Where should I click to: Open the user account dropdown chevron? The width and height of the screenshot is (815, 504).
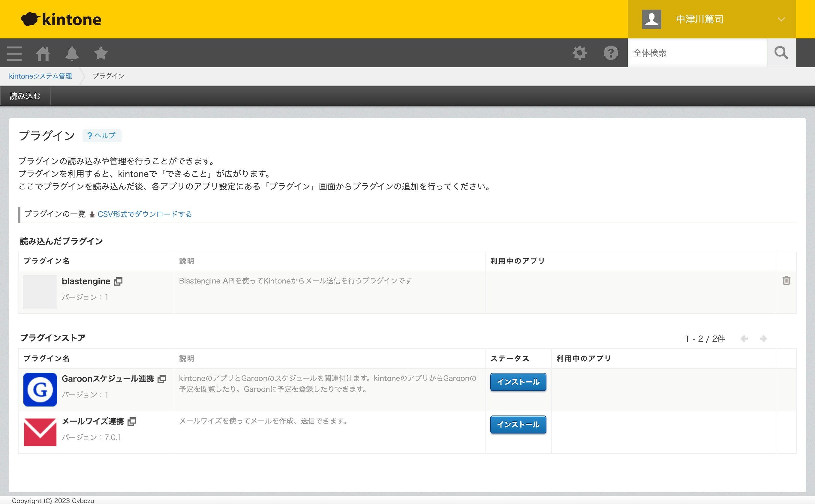781,19
